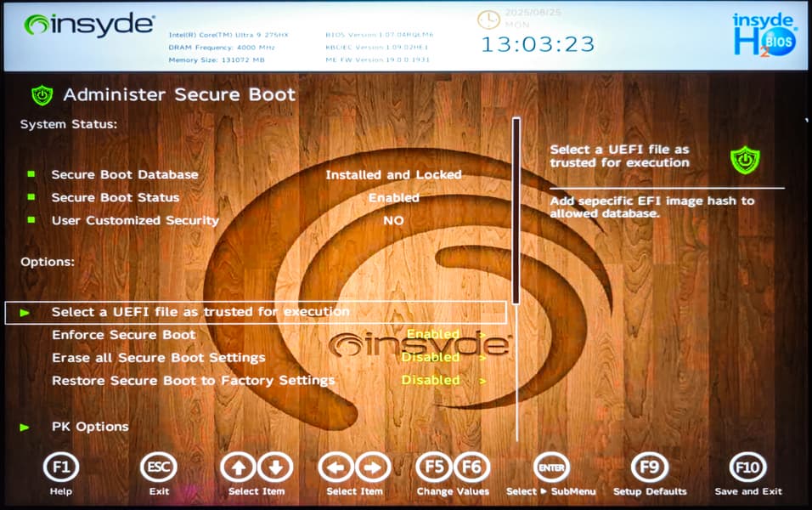Select Erase all Secure Boot Settings
This screenshot has width=812, height=510.
pos(159,358)
